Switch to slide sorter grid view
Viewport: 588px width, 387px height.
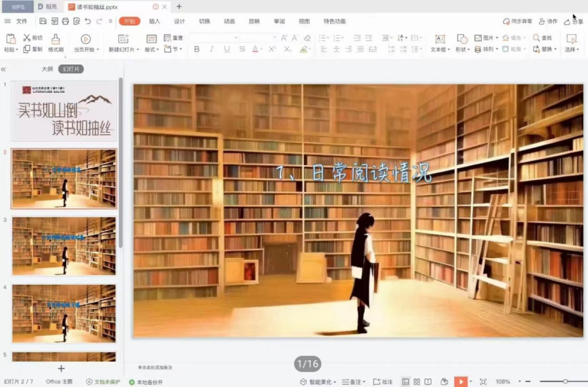417,381
